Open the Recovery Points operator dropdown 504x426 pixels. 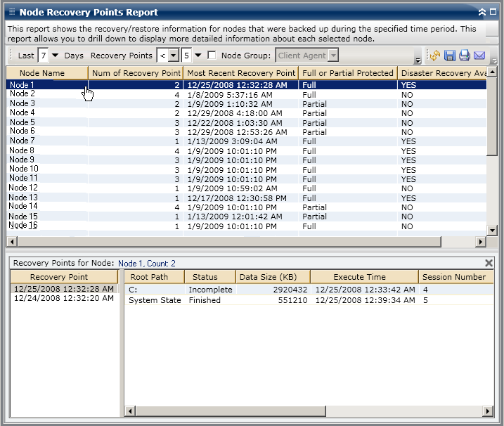coord(173,56)
